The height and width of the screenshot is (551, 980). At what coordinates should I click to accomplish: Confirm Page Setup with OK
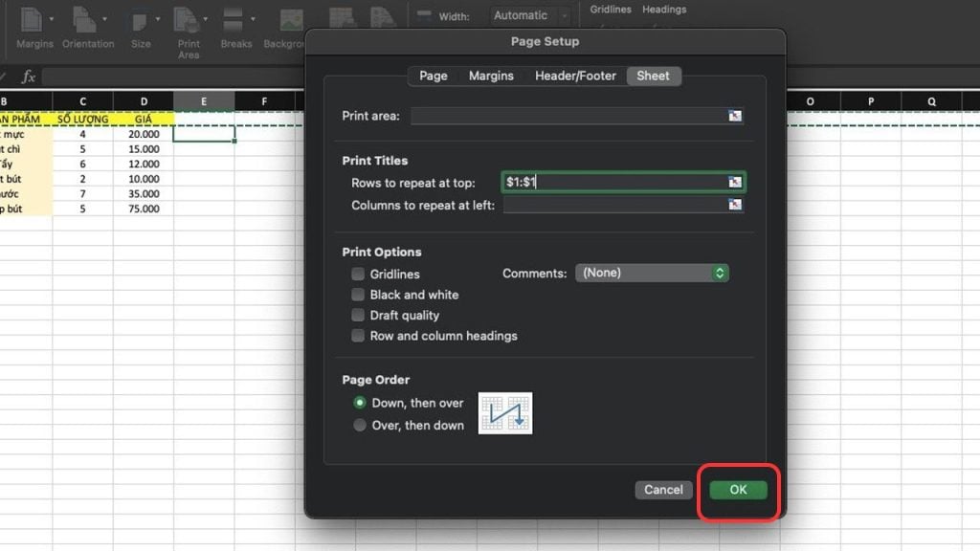pyautogui.click(x=738, y=490)
